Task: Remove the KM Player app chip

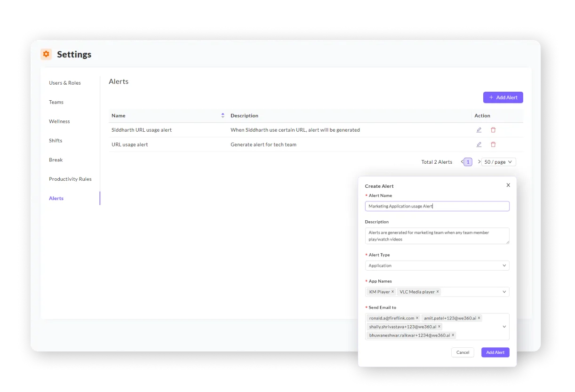Action: click(392, 291)
